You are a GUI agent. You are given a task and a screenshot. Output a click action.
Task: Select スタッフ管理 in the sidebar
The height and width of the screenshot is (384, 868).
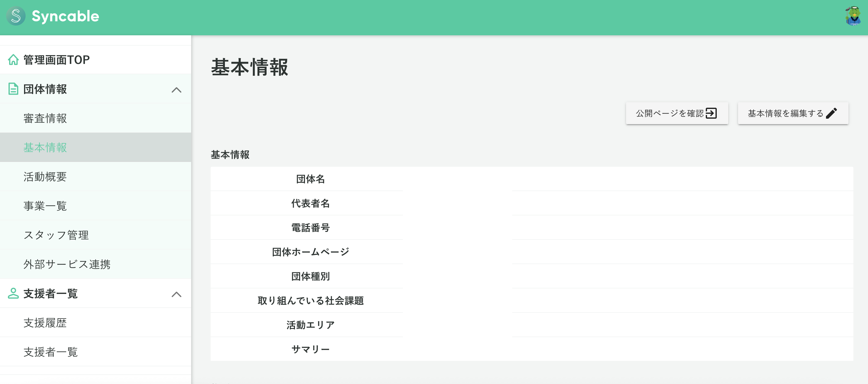tap(56, 235)
